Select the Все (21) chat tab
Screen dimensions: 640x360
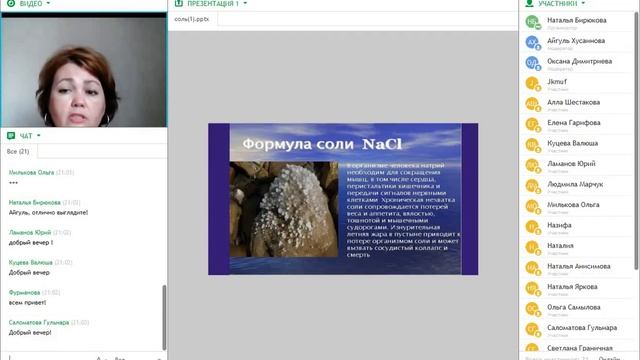click(18, 151)
